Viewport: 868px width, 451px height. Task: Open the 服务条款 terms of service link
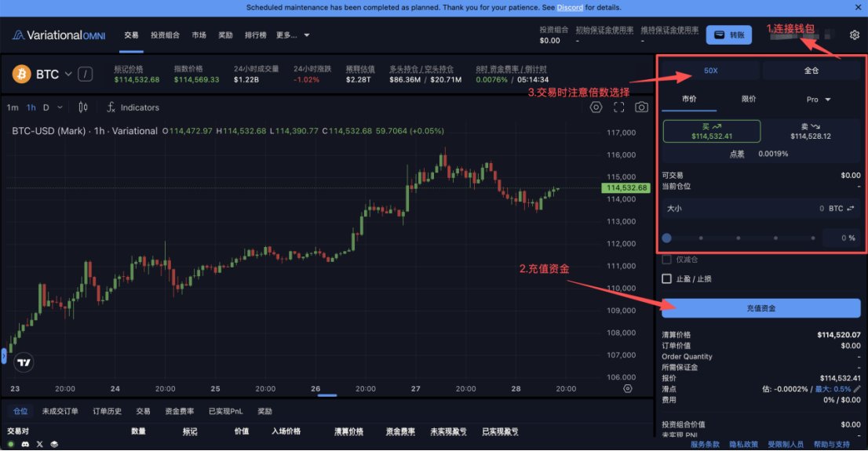click(705, 445)
